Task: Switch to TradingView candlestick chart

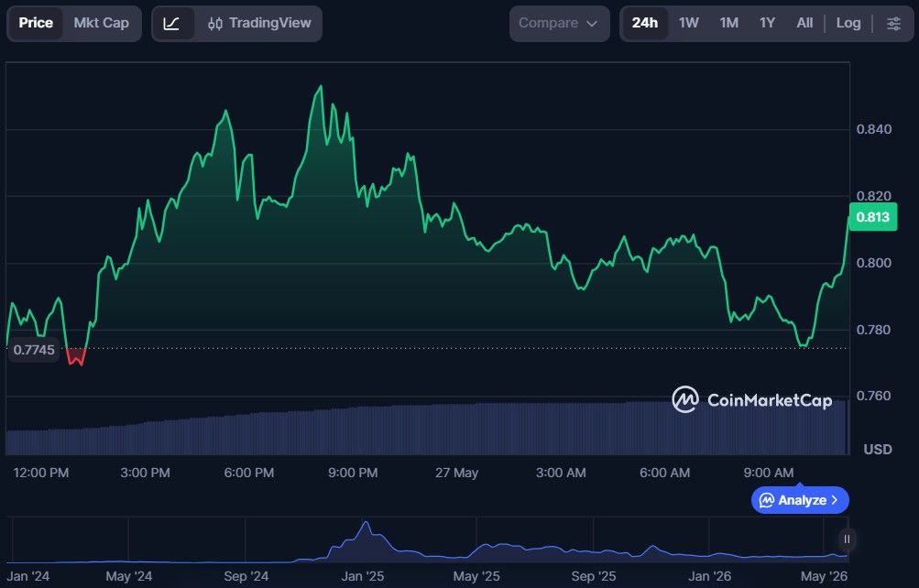Action: 259,24
